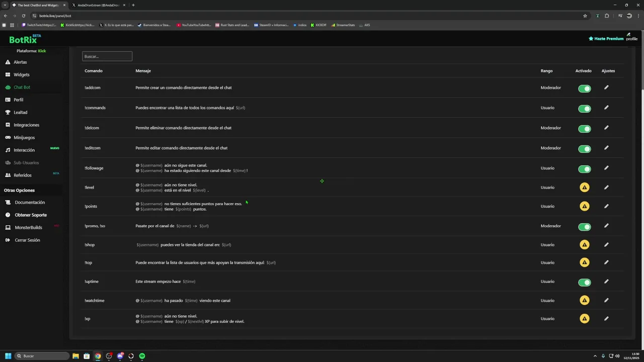This screenshot has width=644, height=362.
Task: Select Sub-Usuarios in the sidebar
Action: (26, 162)
